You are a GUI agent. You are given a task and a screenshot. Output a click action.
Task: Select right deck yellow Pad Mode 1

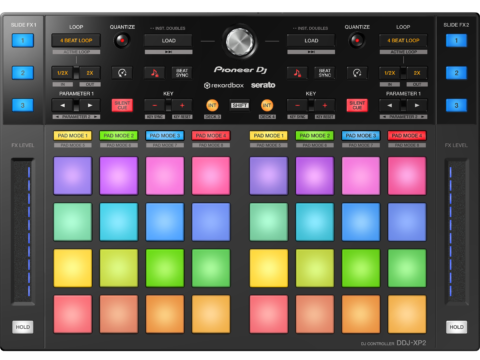point(268,136)
